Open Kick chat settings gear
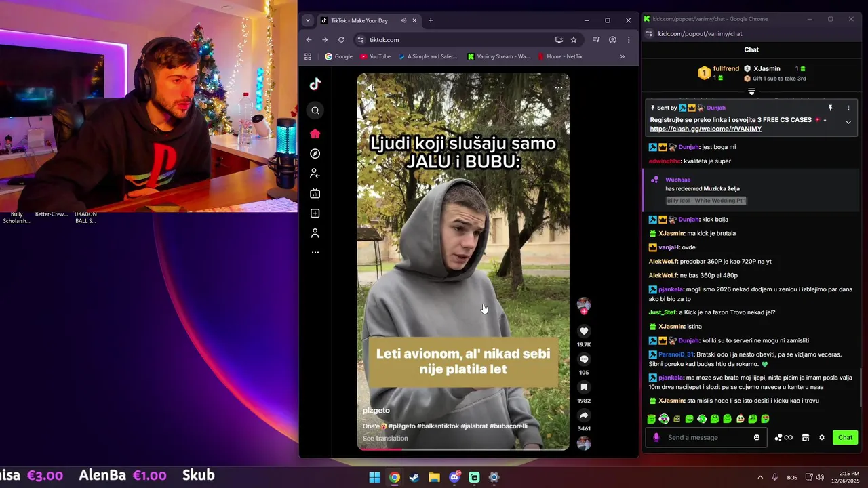Viewport: 868px width, 488px height. [822, 437]
